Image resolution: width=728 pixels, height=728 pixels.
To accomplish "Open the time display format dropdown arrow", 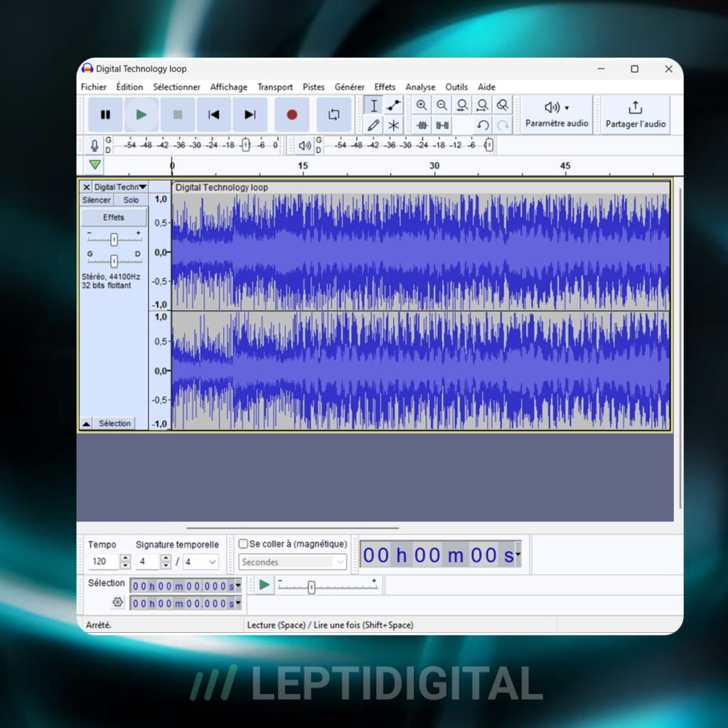I will coord(518,554).
